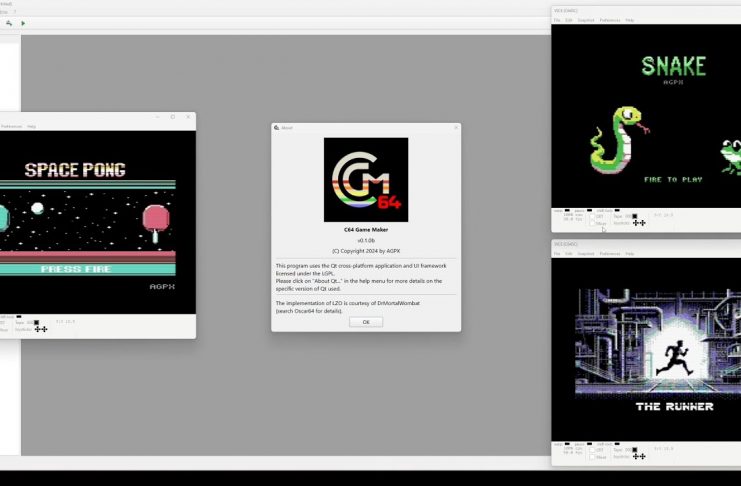Minimize the Space Pong VICE window
Viewport: 741px width, 486px height.
point(158,117)
